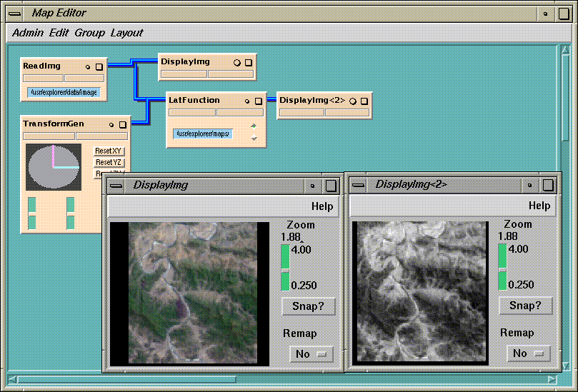Click the Zoom slider in DisplayImg<2> window
The width and height of the screenshot is (578, 392).
(502, 267)
